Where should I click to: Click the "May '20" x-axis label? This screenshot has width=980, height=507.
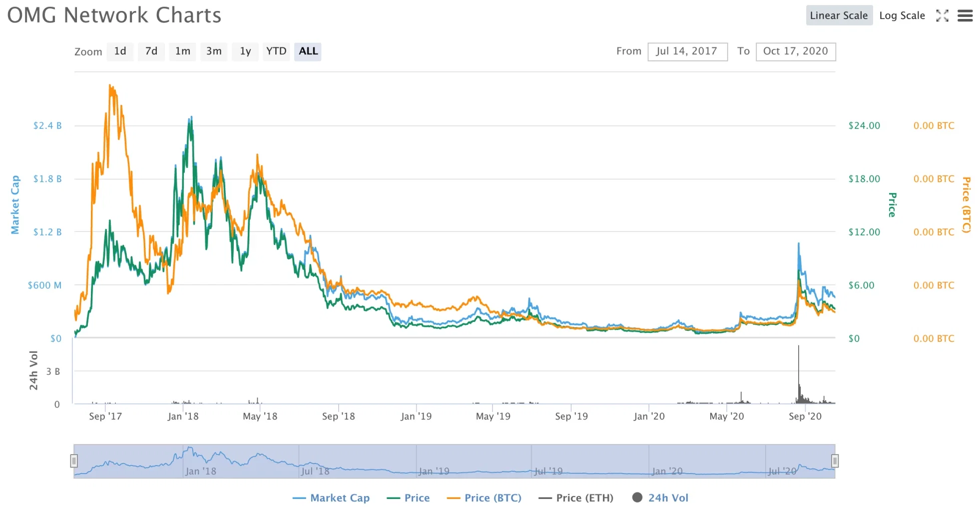click(726, 416)
